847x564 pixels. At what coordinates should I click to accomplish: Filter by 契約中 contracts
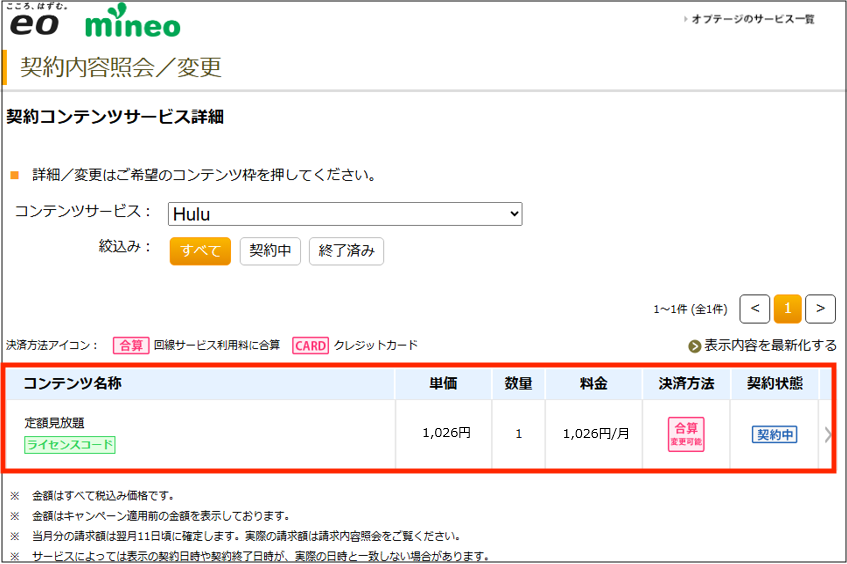[x=270, y=251]
